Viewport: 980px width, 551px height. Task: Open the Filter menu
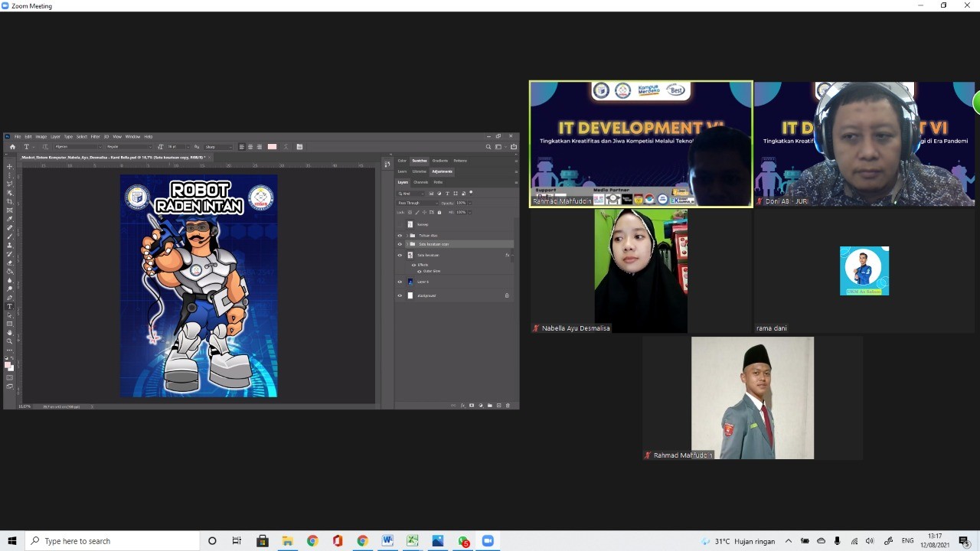[x=96, y=136]
